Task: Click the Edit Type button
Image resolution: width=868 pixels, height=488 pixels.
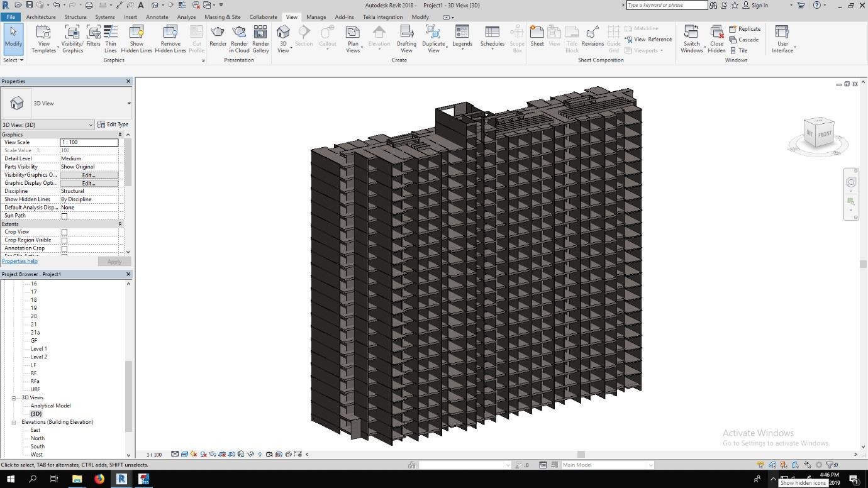Action: tap(113, 125)
